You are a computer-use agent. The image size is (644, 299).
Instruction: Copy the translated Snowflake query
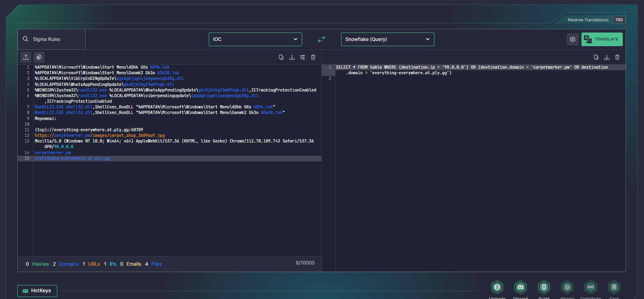596,57
